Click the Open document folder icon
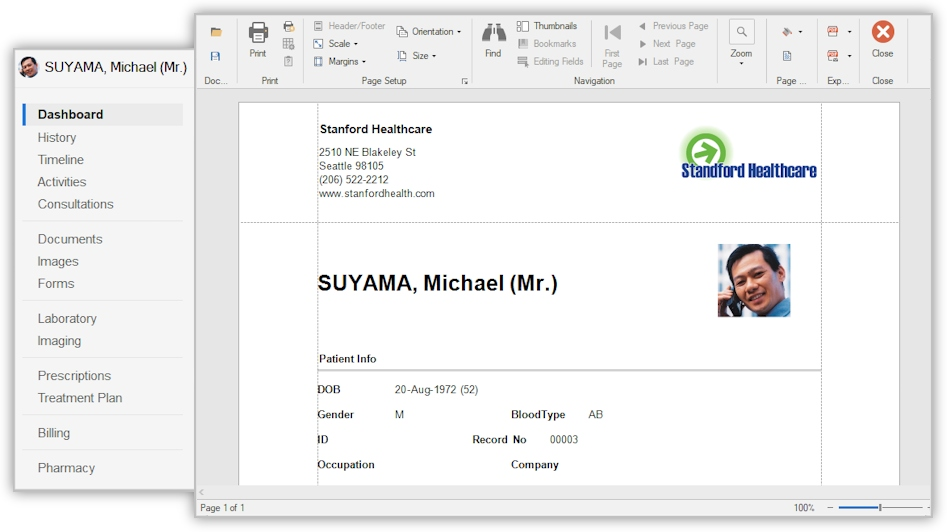This screenshot has width=947, height=532. coord(216,32)
